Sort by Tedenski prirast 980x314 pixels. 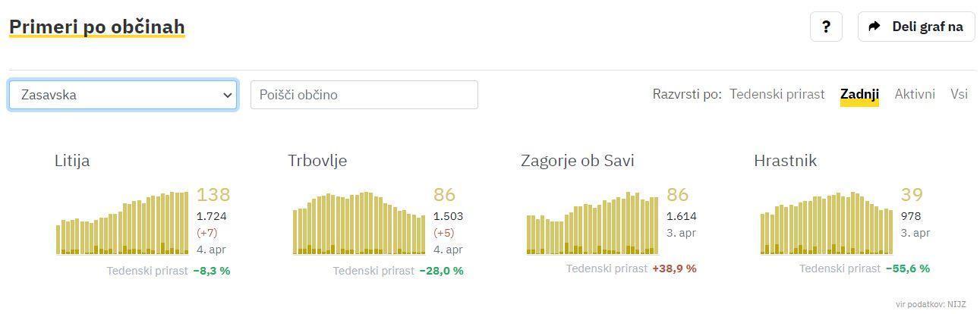coord(777,95)
